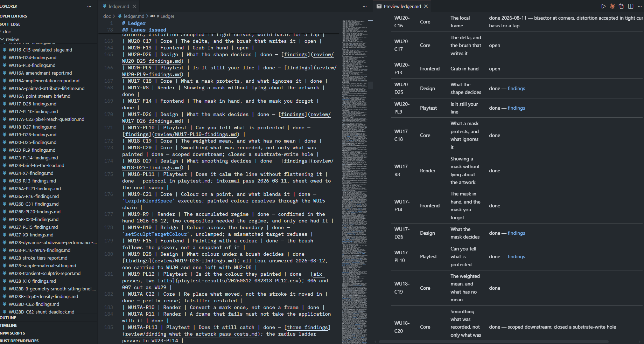Select WU24-X7-findings.md in file tree
Image resolution: width=644 pixels, height=344 pixels.
point(31,173)
